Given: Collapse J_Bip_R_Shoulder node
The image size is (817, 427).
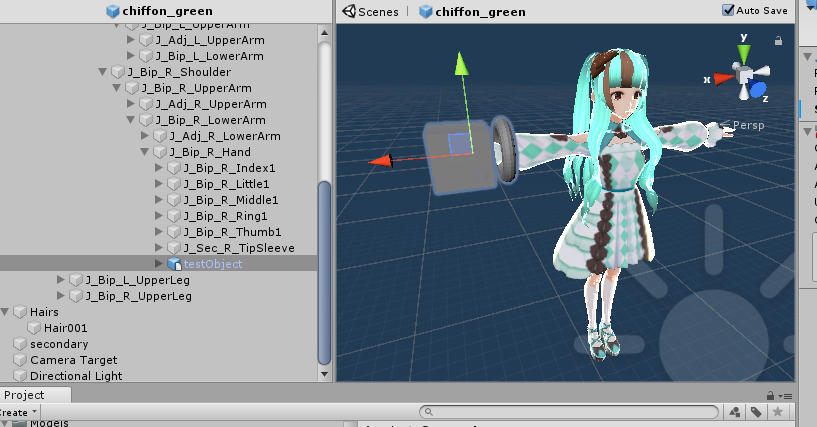Looking at the screenshot, I should 103,72.
